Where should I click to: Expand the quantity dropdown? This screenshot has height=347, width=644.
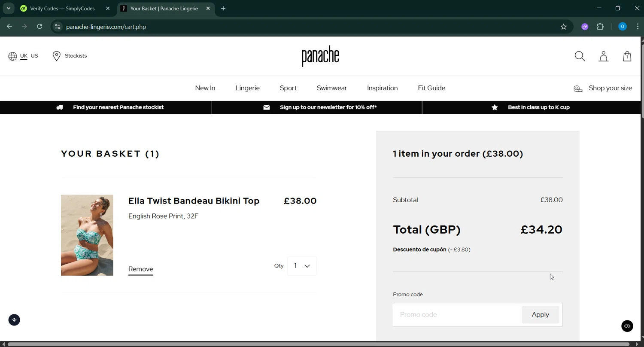pyautogui.click(x=302, y=266)
